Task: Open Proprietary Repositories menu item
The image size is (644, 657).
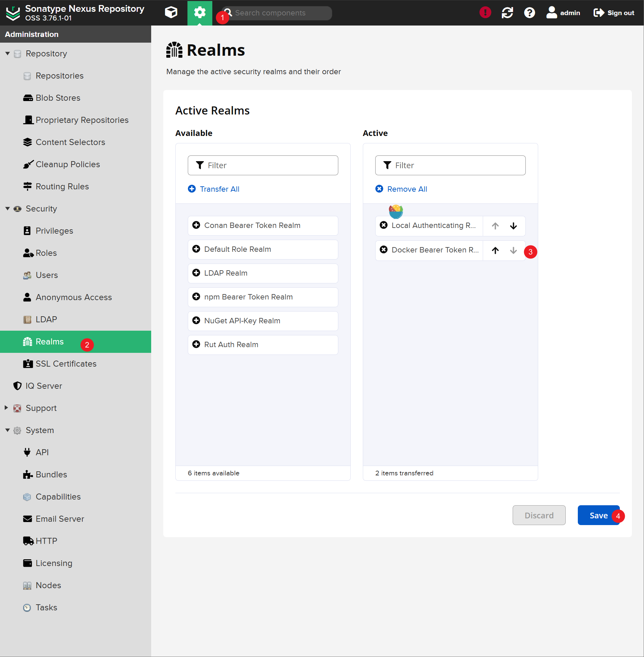Action: pyautogui.click(x=76, y=120)
